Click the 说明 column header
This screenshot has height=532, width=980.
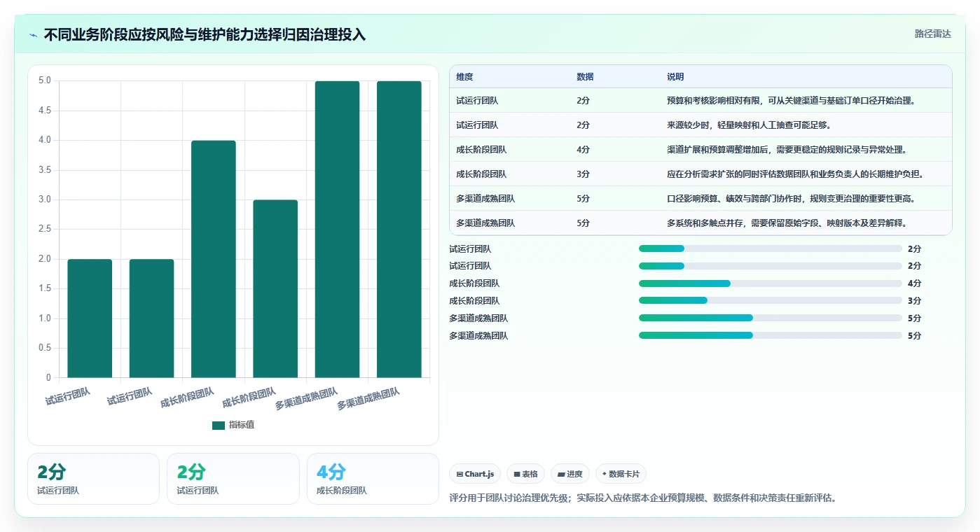coord(675,77)
